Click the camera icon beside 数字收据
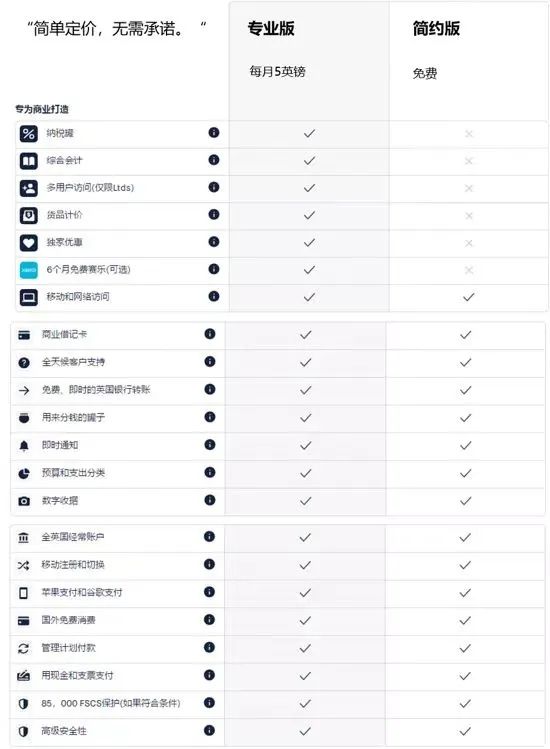 pos(24,501)
